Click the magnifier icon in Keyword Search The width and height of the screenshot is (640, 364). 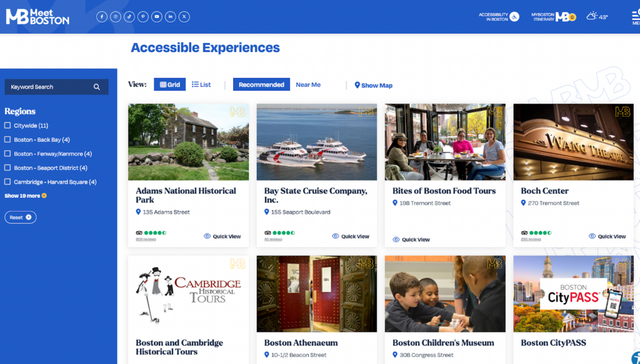[x=97, y=87]
